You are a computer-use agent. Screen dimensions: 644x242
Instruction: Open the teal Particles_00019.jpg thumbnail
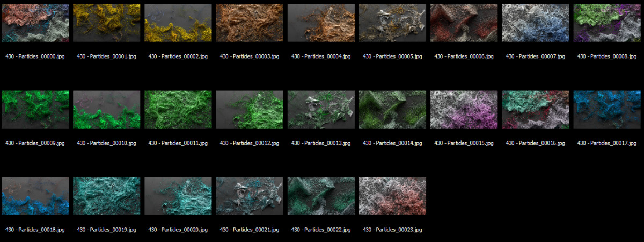106,196
